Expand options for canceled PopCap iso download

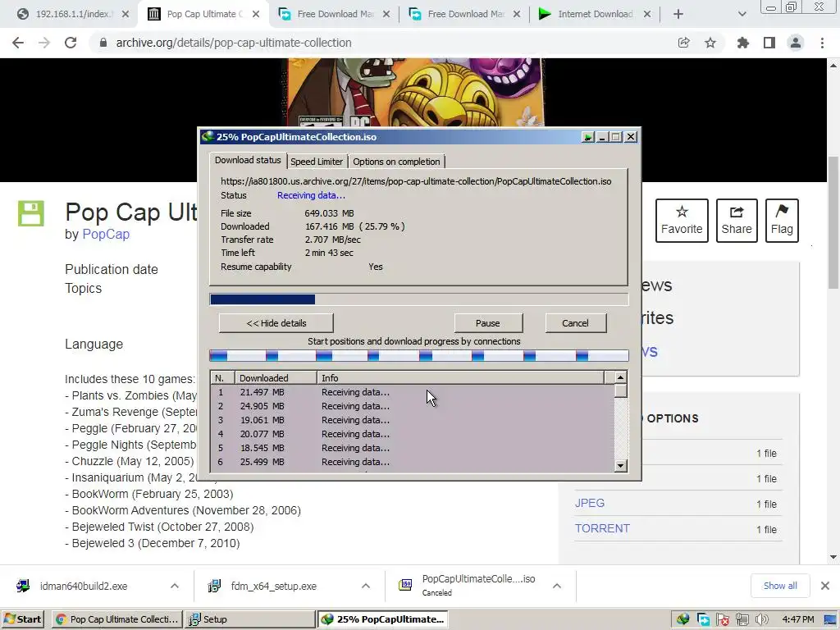point(557,586)
